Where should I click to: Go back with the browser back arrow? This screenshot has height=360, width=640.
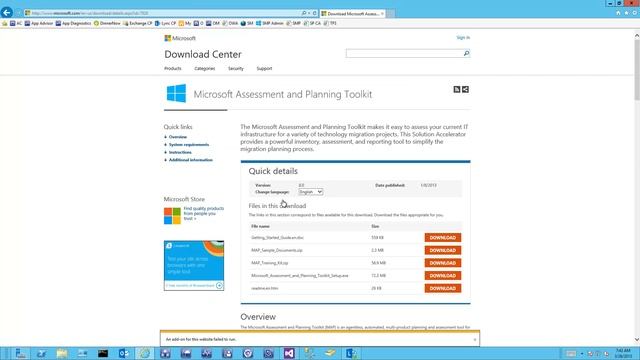point(7,13)
